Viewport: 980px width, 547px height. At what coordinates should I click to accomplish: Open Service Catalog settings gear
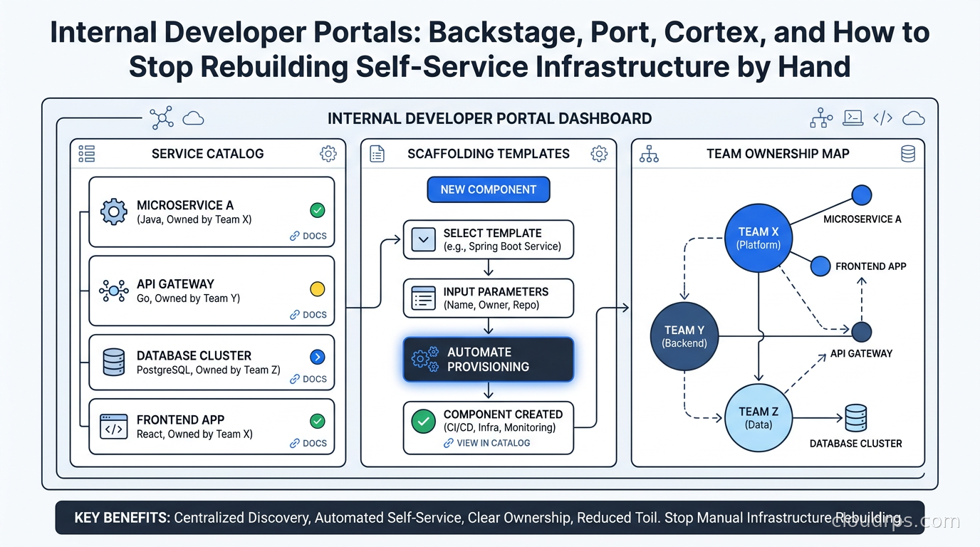(328, 153)
